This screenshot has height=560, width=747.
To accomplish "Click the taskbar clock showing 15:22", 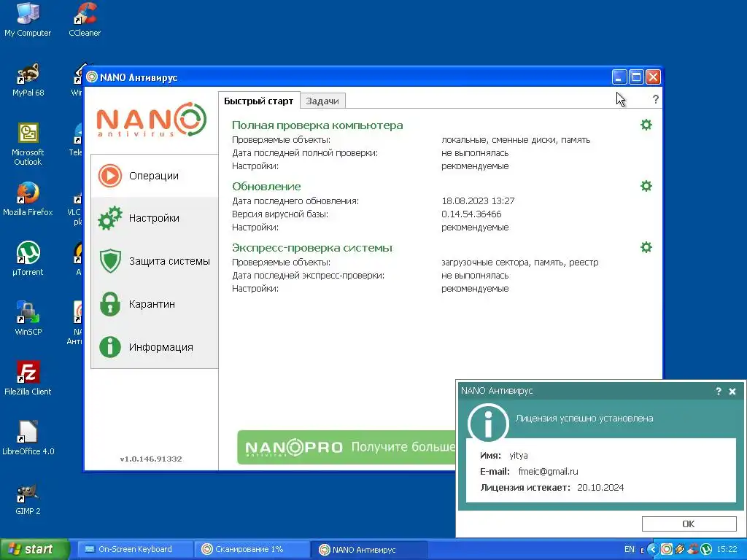I will pos(727,549).
